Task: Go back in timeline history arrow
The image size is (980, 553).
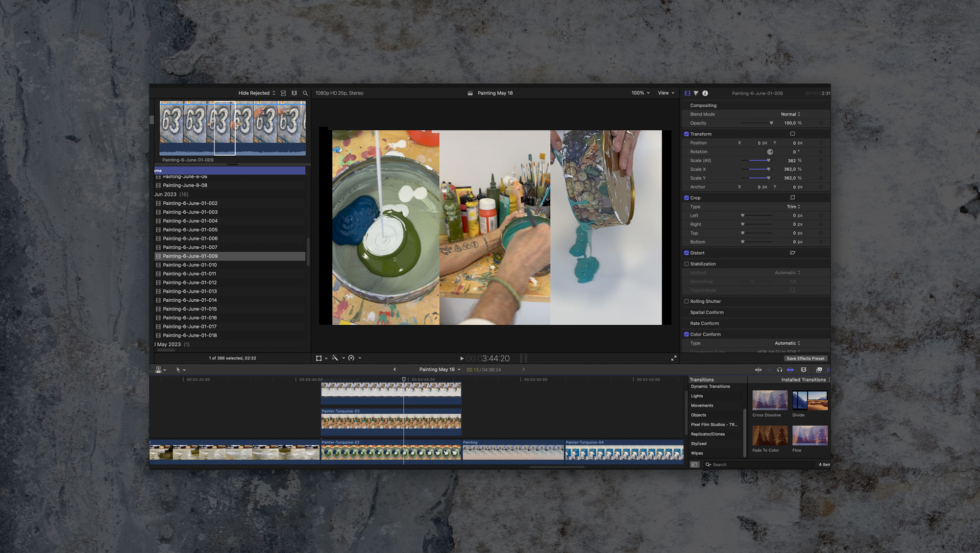Action: [394, 370]
